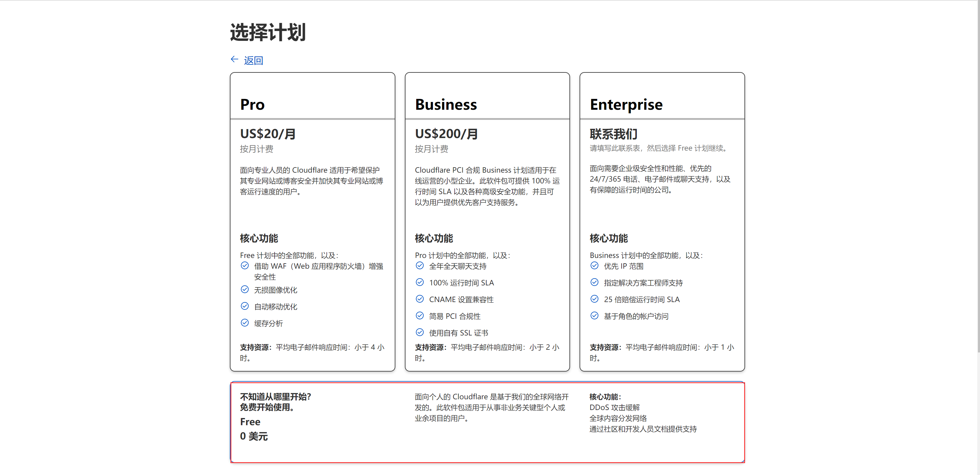Click the US$200/月 price in Business
Screen dimensions: 980x475
pyautogui.click(x=446, y=134)
